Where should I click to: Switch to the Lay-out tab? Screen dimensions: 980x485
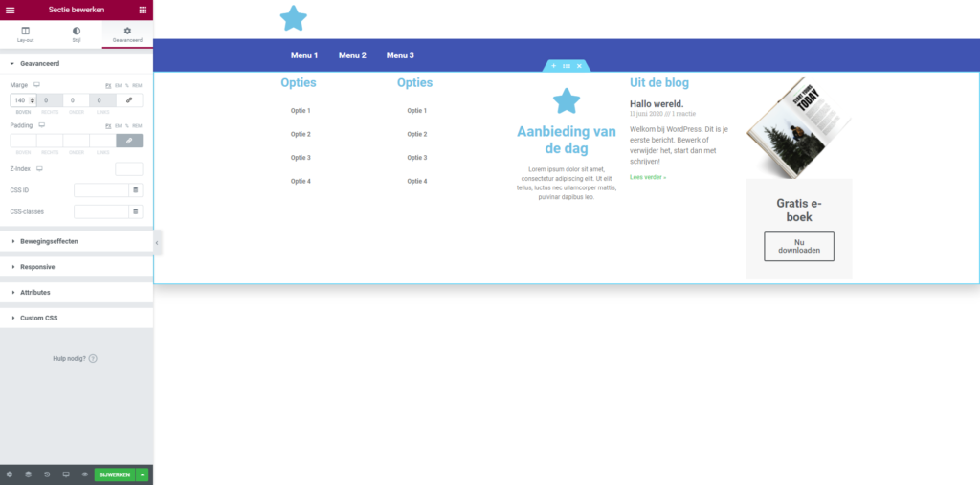26,34
